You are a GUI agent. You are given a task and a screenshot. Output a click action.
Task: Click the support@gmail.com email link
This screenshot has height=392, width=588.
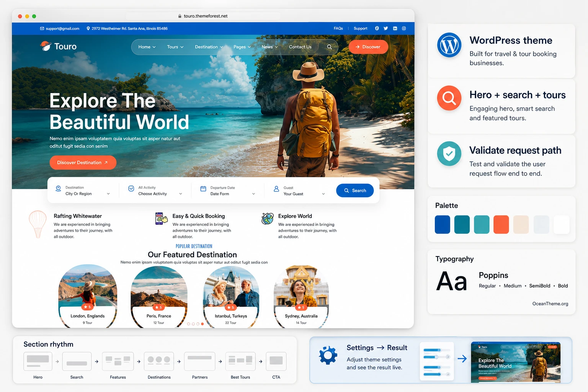tap(62, 28)
